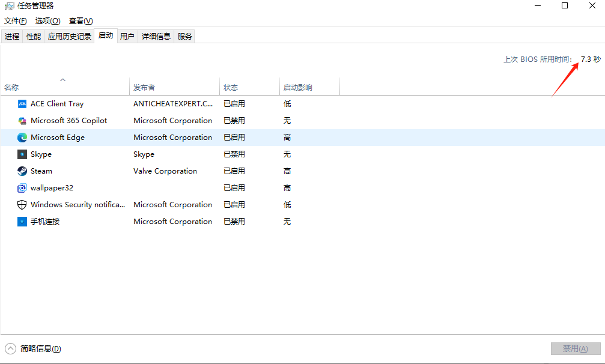Click 无 impact in 手机连接 row
Screen dimensions: 605x364
click(x=287, y=221)
